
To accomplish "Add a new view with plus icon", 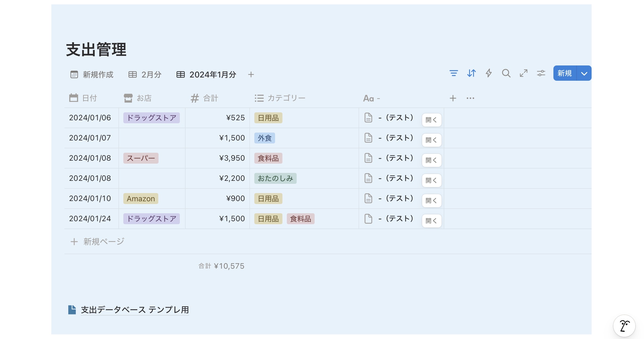I will point(251,74).
